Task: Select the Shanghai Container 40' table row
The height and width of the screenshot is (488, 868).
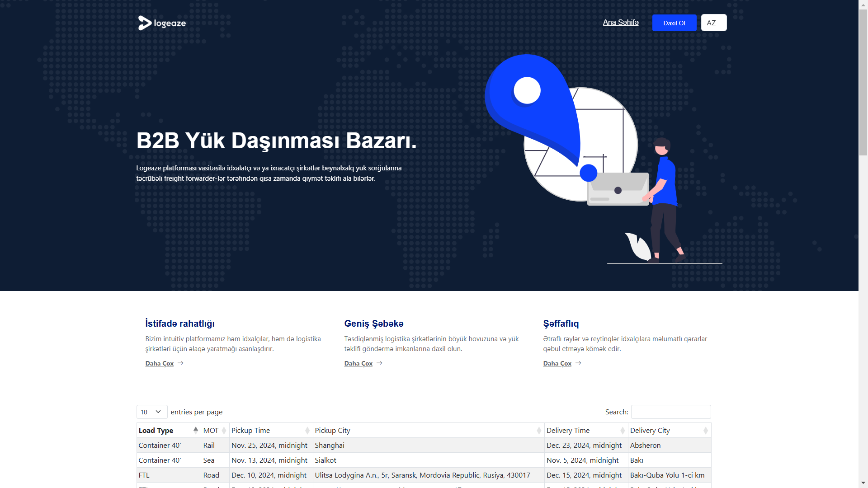Action: coord(330,445)
